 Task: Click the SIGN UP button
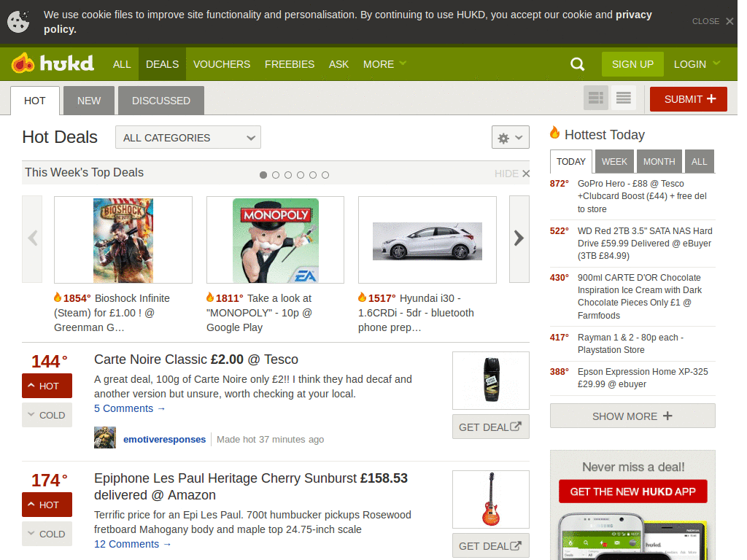click(632, 64)
